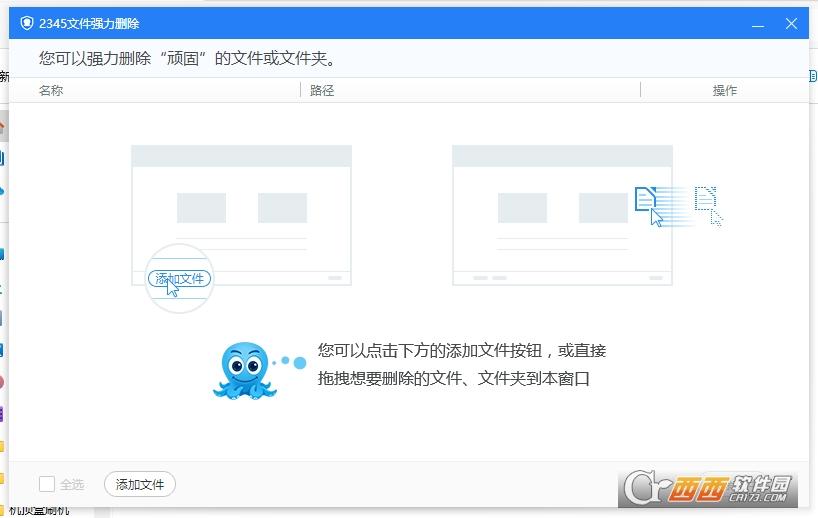Click the hint line 拖拽想要删除的文件、文件夹到本窗口
818x518 pixels.
tap(454, 378)
